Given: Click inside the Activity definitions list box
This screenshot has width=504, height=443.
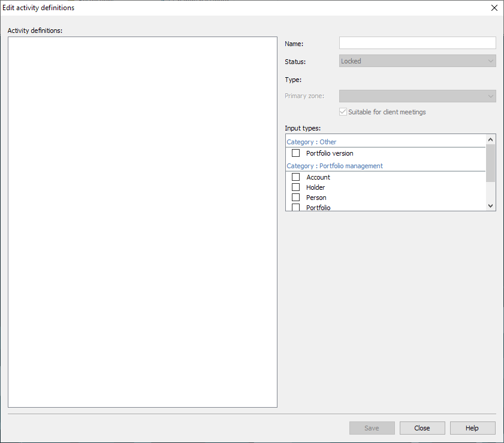Looking at the screenshot, I should (x=143, y=222).
